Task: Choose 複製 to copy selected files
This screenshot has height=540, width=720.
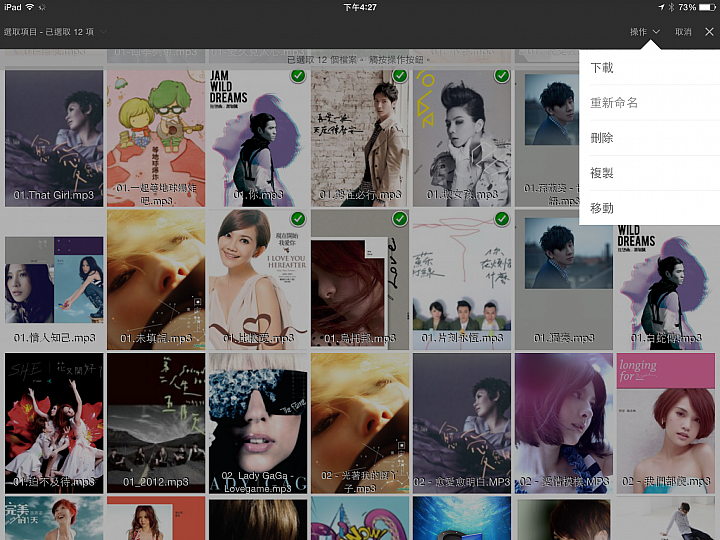Action: (x=649, y=173)
